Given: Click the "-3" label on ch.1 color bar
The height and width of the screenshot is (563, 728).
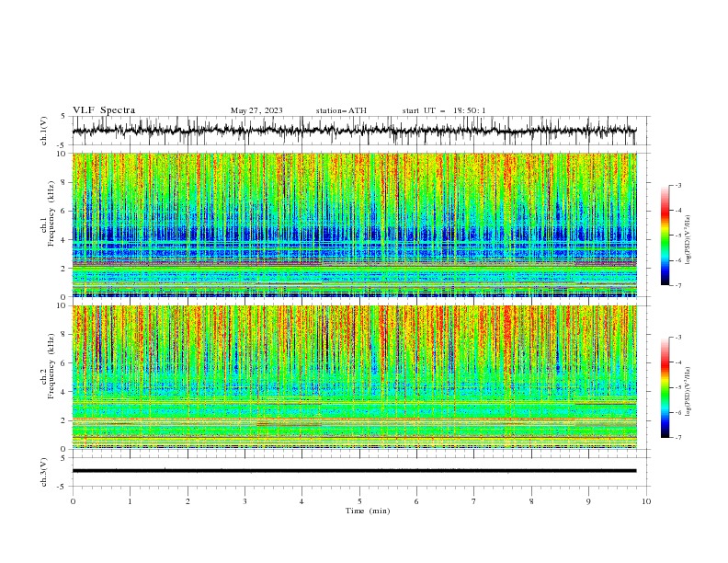Looking at the screenshot, I should [x=678, y=185].
